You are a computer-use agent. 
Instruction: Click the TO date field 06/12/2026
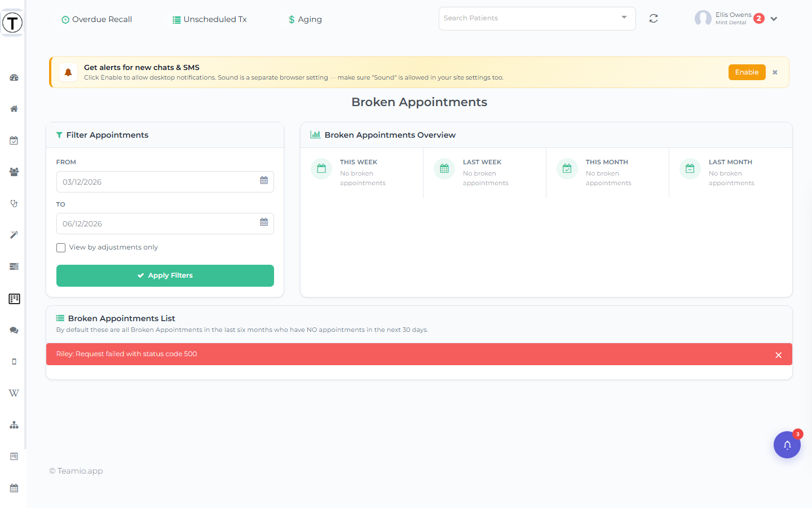click(165, 224)
